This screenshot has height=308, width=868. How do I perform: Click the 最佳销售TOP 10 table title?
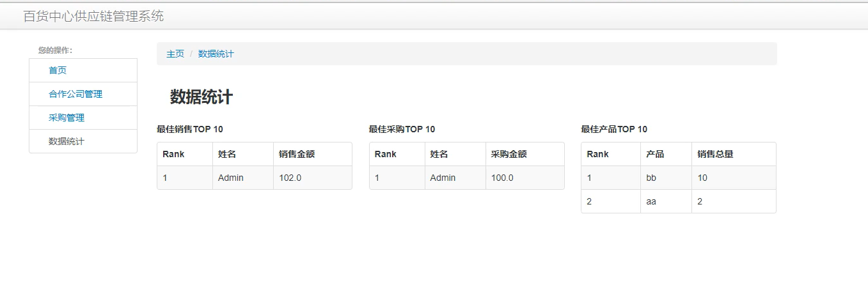pos(190,129)
